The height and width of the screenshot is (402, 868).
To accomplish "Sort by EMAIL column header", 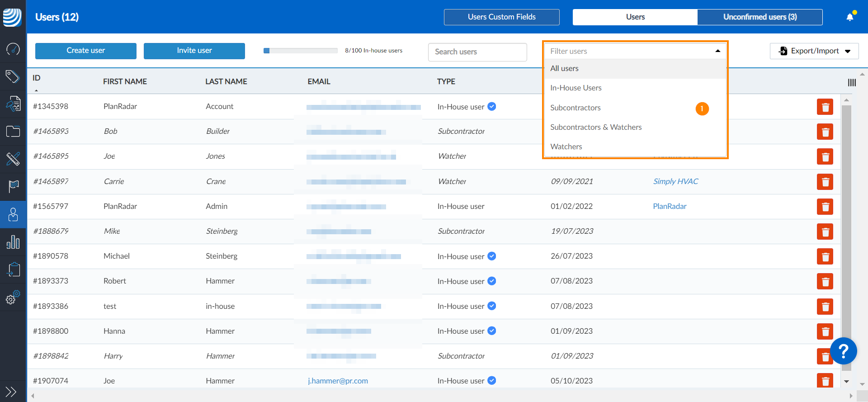I will tap(319, 81).
